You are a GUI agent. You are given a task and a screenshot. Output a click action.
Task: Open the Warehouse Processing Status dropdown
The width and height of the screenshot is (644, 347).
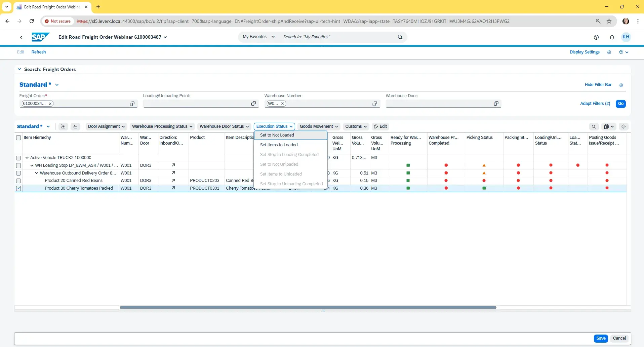point(162,126)
